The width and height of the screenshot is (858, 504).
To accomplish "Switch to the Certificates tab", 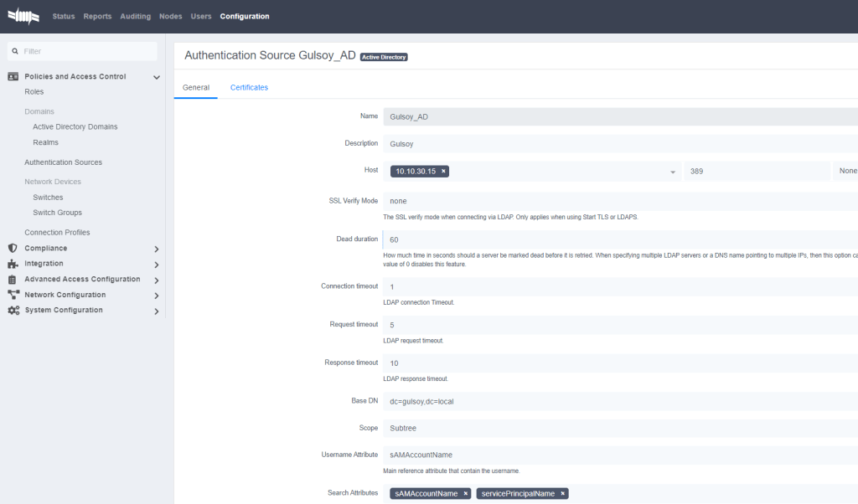I will point(249,87).
